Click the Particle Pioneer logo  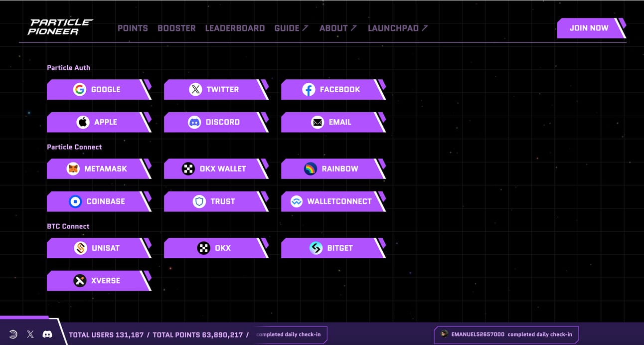[x=60, y=27]
